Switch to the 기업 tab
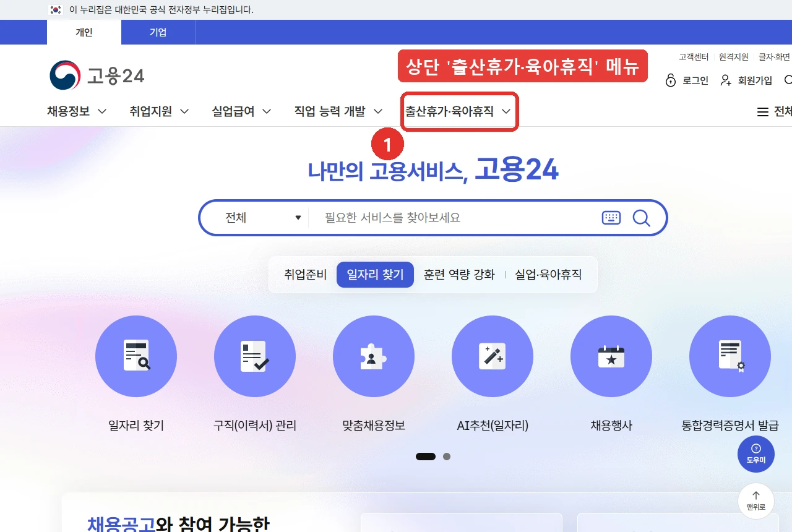This screenshot has height=532, width=792. coord(158,32)
